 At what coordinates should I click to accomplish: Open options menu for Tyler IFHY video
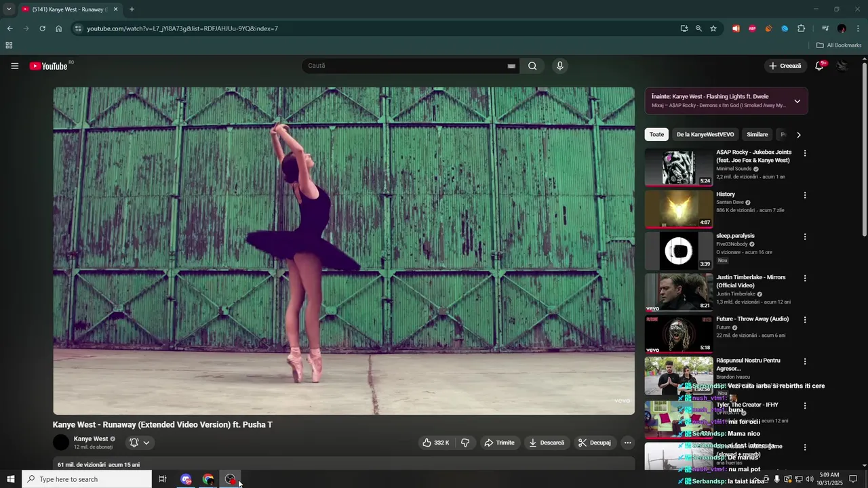pos(805,405)
